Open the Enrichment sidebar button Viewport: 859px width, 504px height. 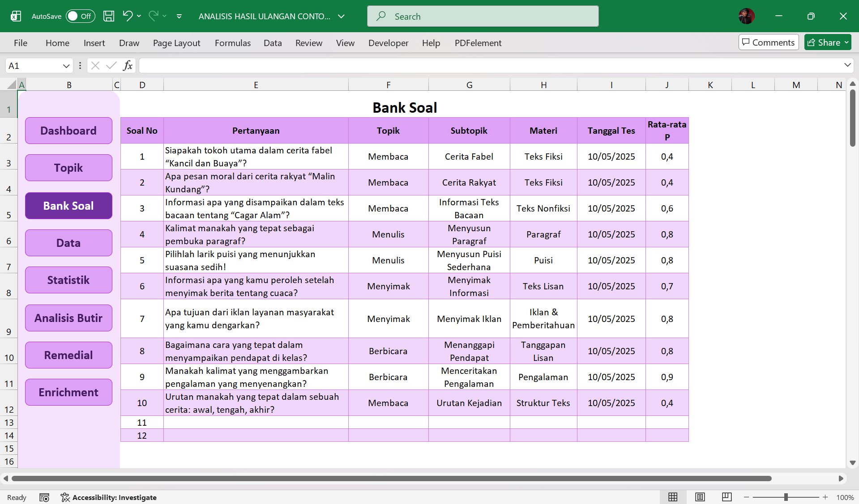68,392
